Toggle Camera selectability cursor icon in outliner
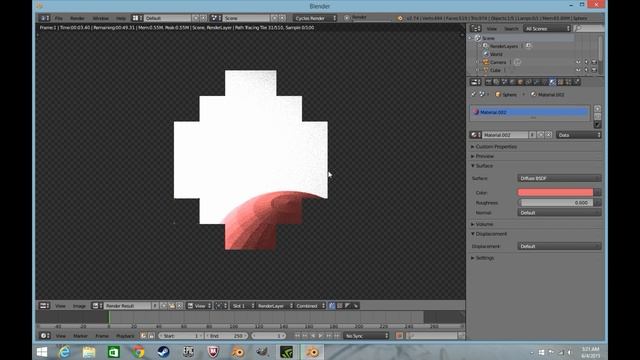The width and height of the screenshot is (640, 360). coord(586,62)
